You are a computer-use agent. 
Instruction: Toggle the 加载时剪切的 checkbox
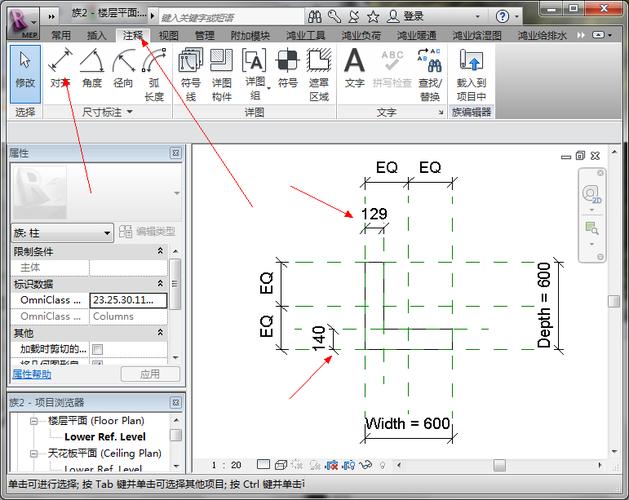pyautogui.click(x=97, y=349)
